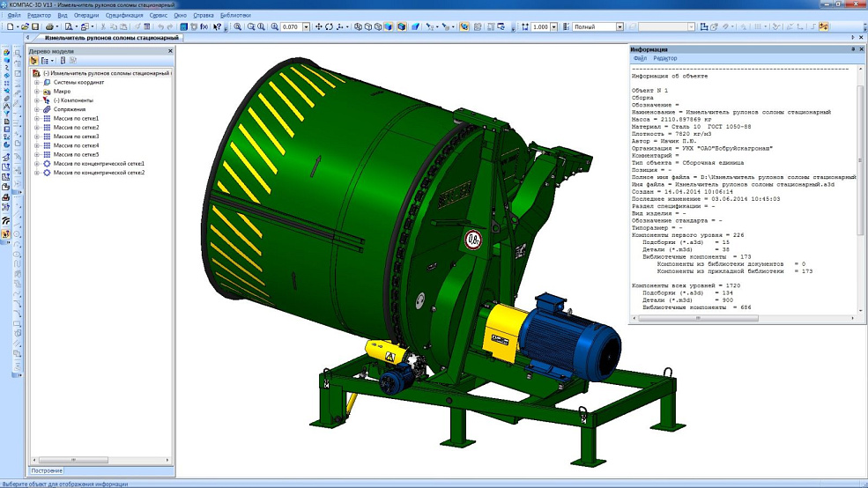The width and height of the screenshot is (868, 488).
Task: Click the Mates icon beside Сопряжения
Action: 47,109
